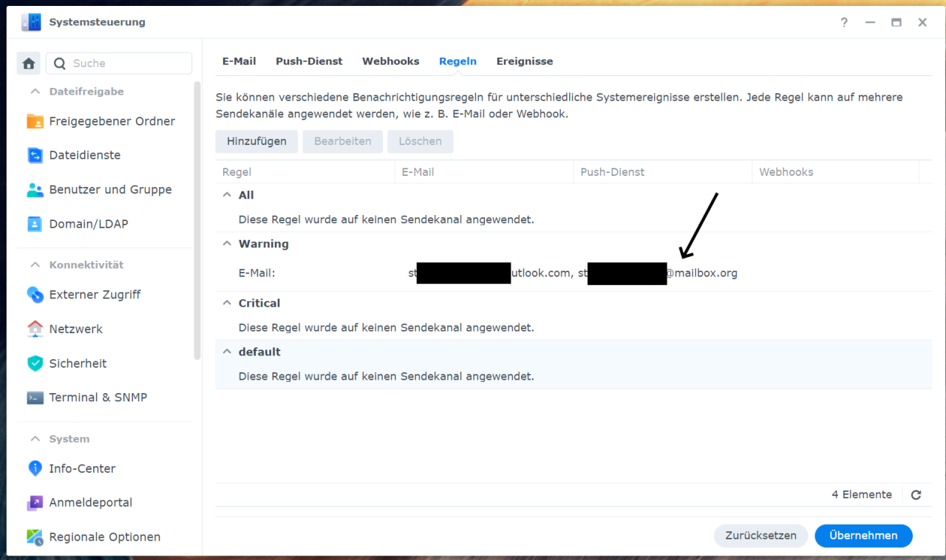Click the Übernehmen button
Screen dimensions: 946x560
(x=863, y=536)
